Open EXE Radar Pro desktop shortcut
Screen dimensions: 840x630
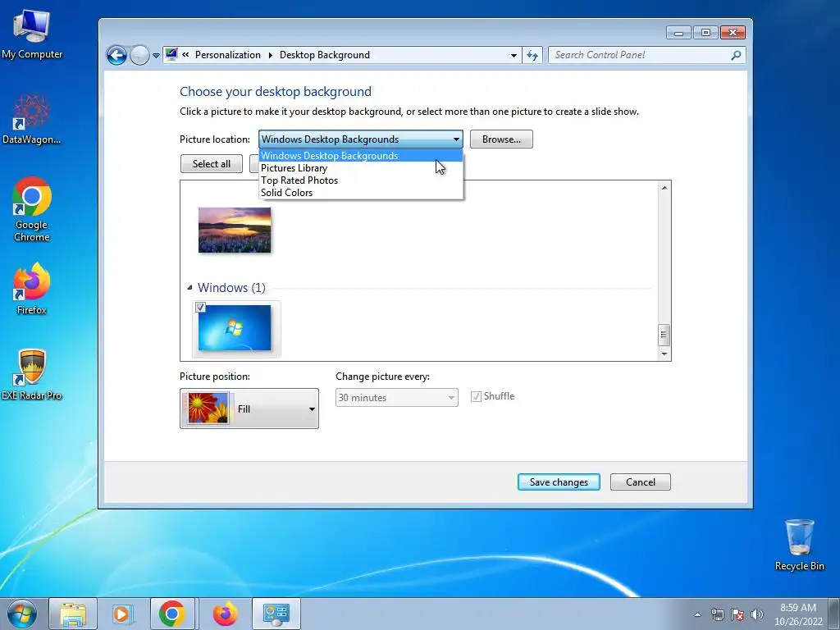click(x=32, y=374)
